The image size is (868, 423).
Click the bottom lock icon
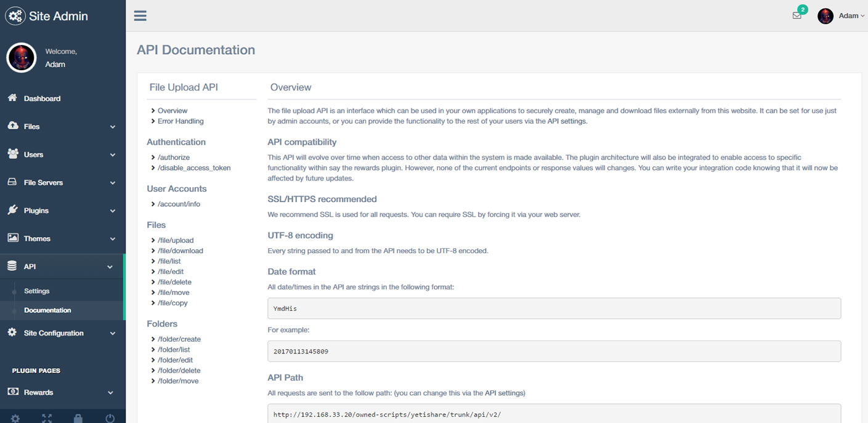(x=78, y=418)
